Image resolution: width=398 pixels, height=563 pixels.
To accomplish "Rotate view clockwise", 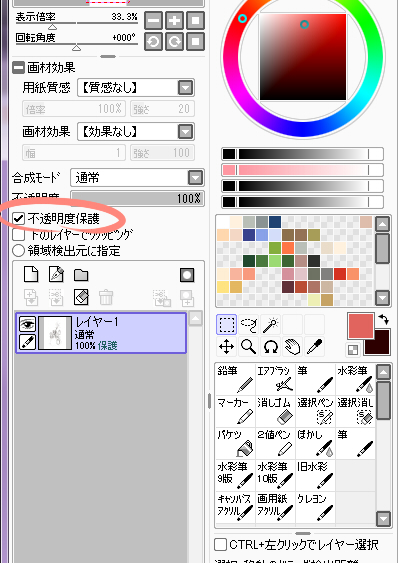I will (175, 41).
